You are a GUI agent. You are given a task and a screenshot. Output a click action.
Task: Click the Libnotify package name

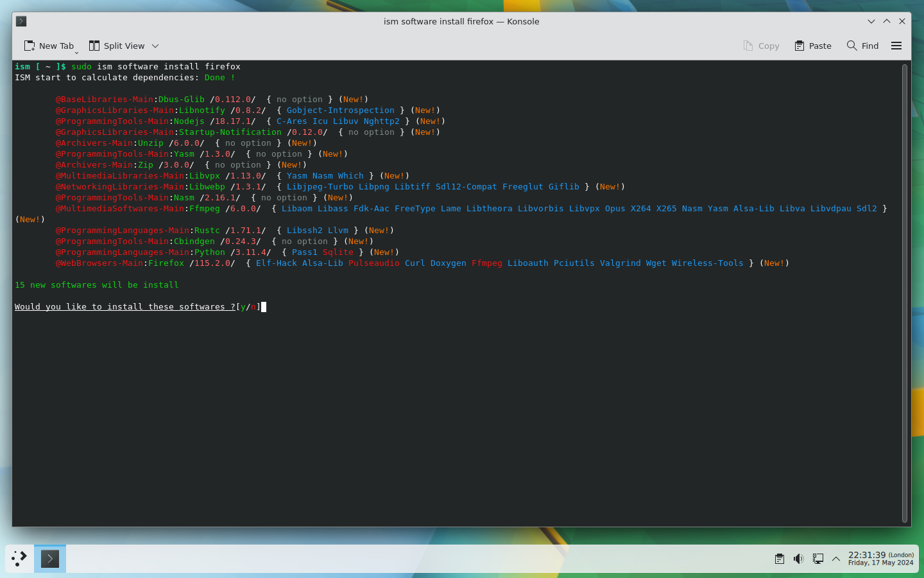click(x=202, y=110)
